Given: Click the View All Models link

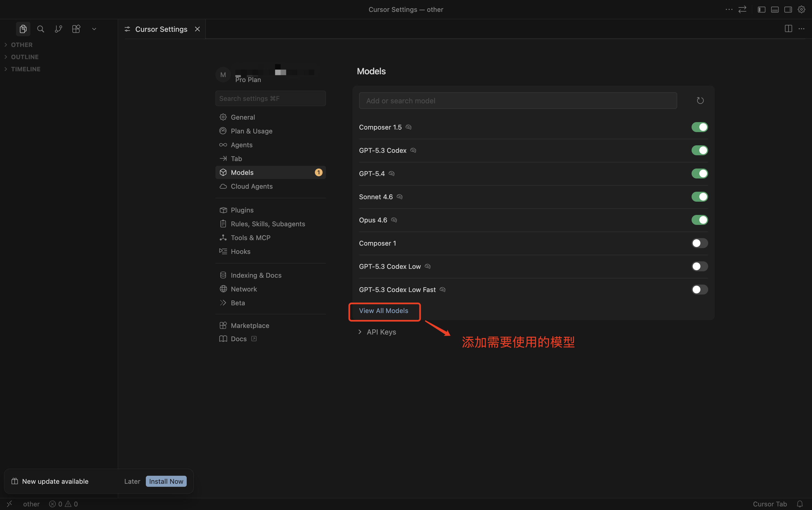Looking at the screenshot, I should click(383, 311).
